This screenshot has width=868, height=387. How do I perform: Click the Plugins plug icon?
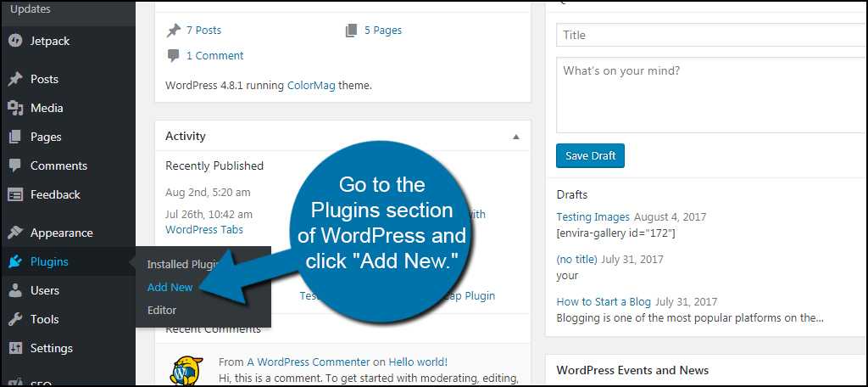tap(15, 261)
